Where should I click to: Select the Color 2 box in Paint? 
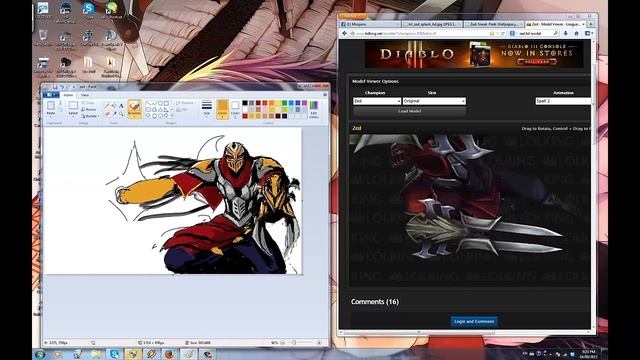235,109
